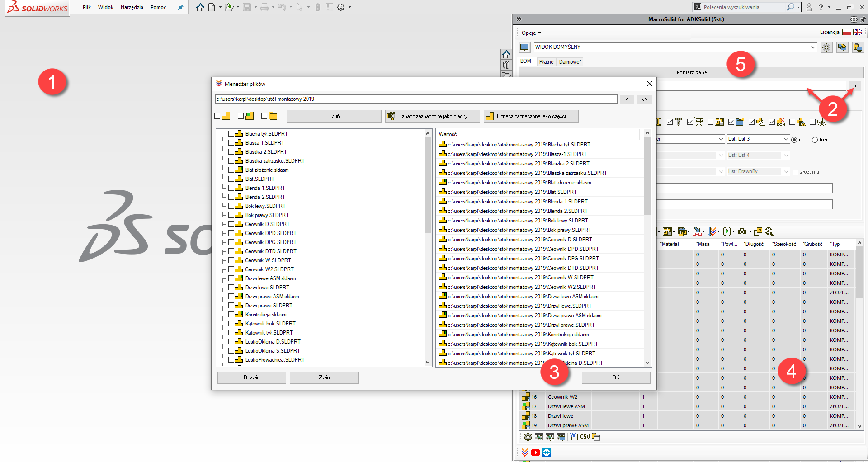This screenshot has width=868, height=462.
Task: Click the gear icon next to view dropdown
Action: (x=826, y=47)
